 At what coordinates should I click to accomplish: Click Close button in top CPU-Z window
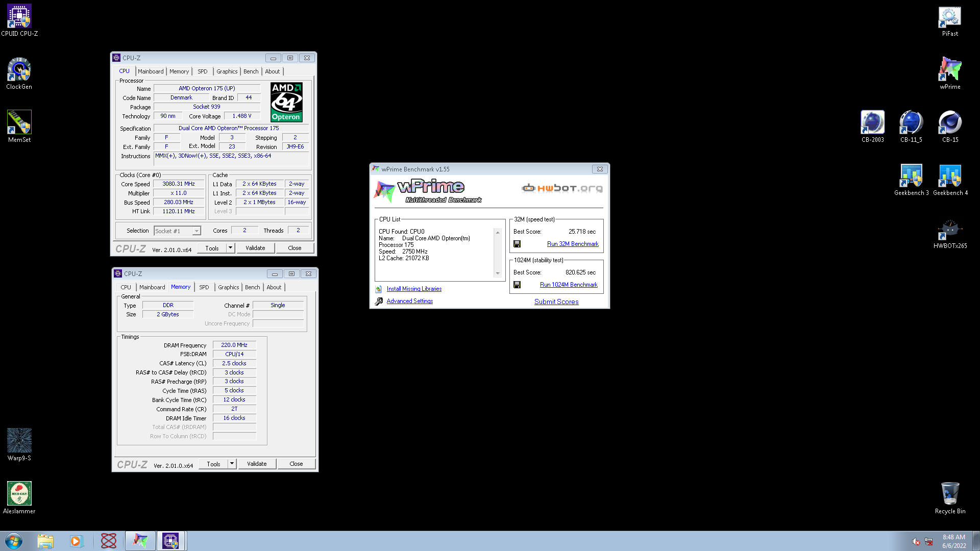tap(295, 248)
